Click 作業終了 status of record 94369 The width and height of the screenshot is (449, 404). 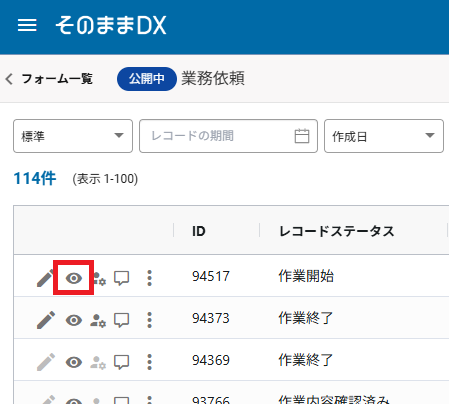click(x=306, y=360)
